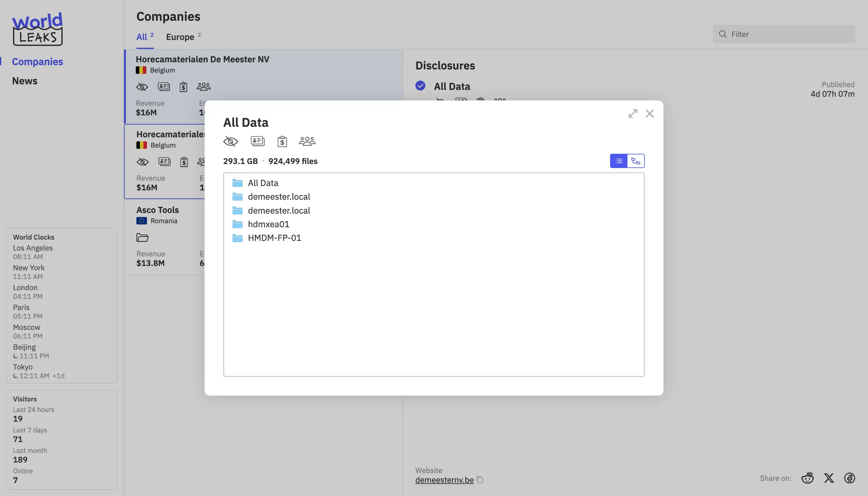Viewport: 868px width, 496px height.
Task: Select the Europe tab
Action: 180,37
